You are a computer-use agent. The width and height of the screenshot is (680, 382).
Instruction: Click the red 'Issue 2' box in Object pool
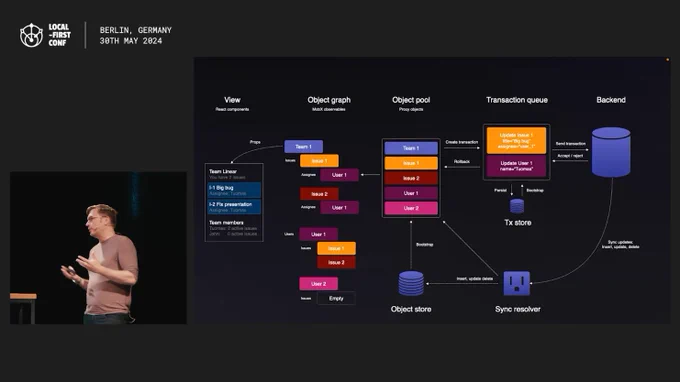tap(411, 178)
